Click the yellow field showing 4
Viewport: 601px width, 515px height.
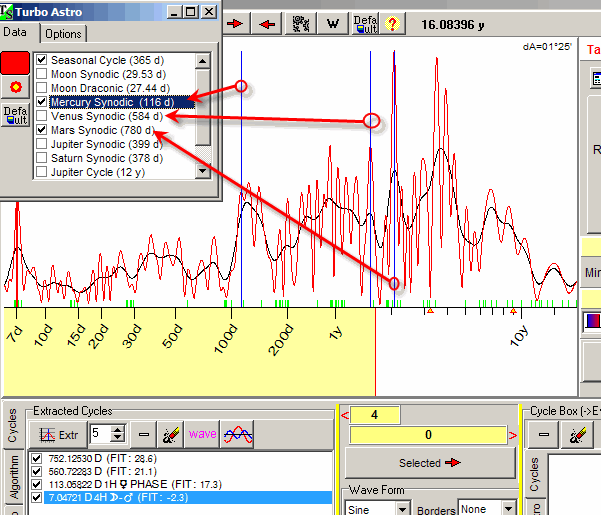click(x=375, y=415)
